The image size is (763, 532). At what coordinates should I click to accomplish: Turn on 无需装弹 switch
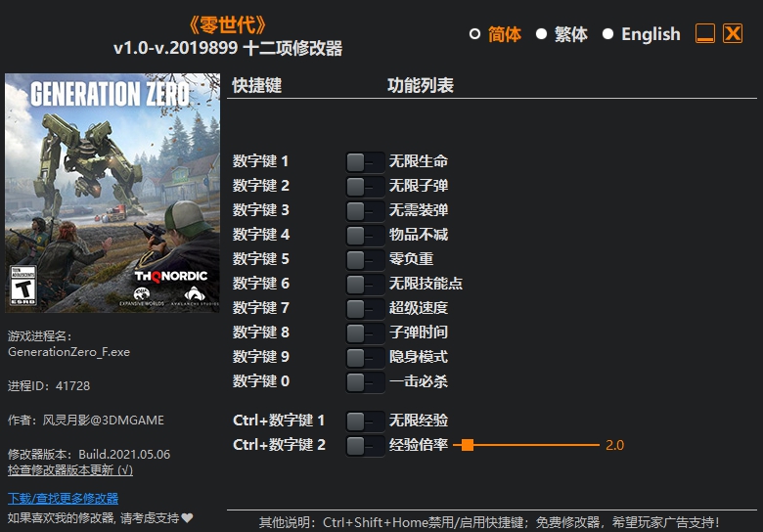[365, 210]
